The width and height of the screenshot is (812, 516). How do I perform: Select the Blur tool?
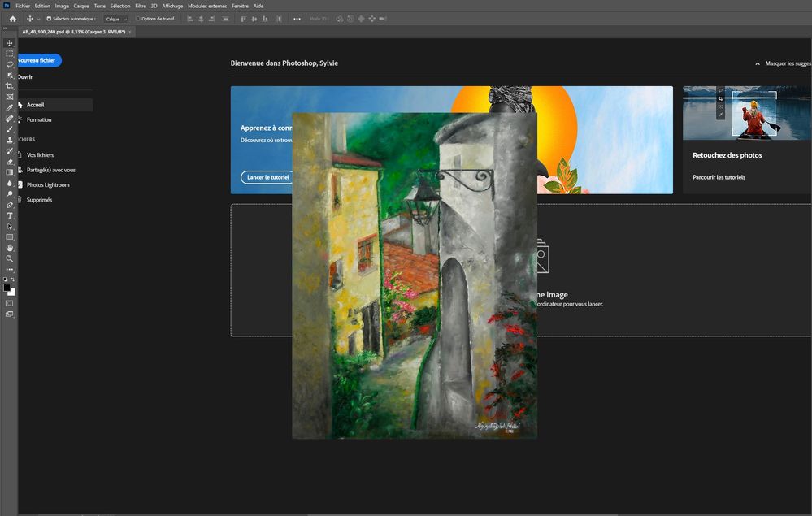[x=9, y=183]
